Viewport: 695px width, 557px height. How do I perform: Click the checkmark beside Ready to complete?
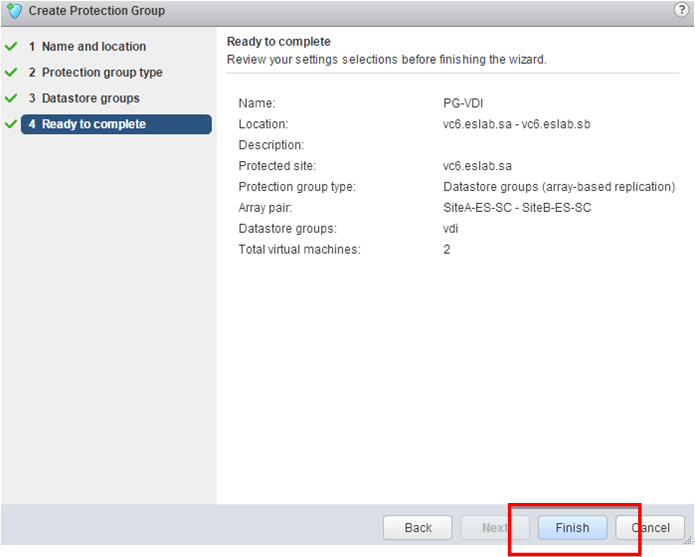(11, 124)
